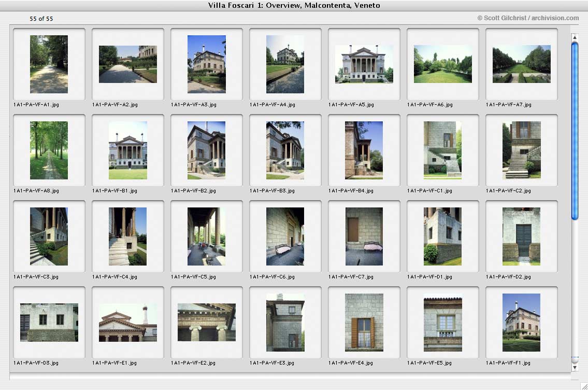The image size is (588, 390).
Task: Pick the thumbnail image for 1A1-PA-VF-B4.jpg
Action: click(364, 150)
